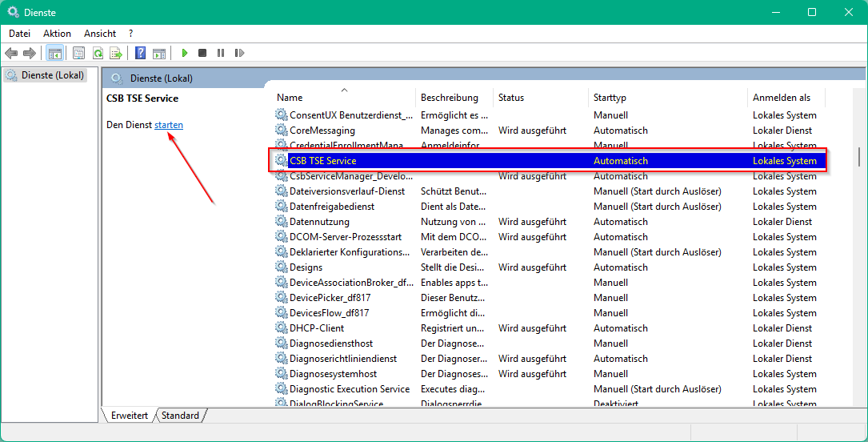
Task: Open the Properties toolbar icon
Action: coord(79,53)
